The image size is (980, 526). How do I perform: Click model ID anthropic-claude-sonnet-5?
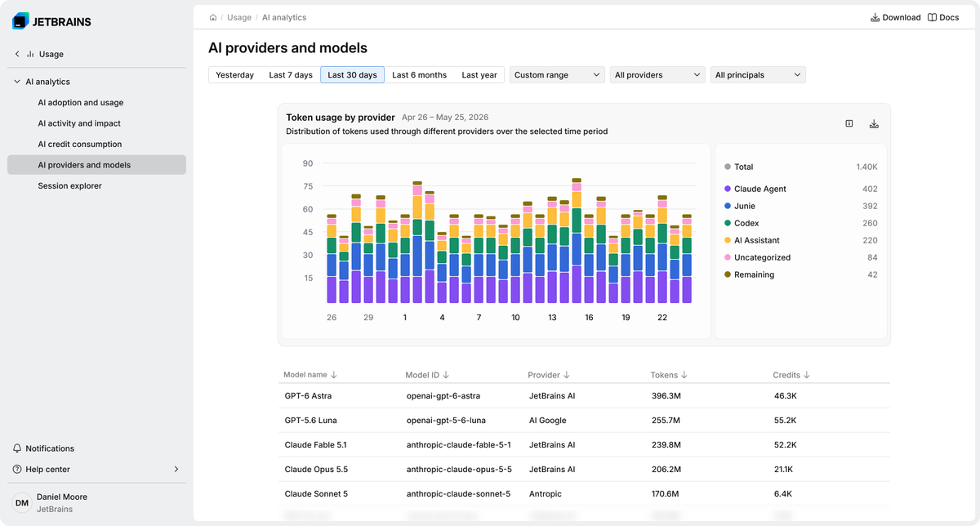[458, 494]
